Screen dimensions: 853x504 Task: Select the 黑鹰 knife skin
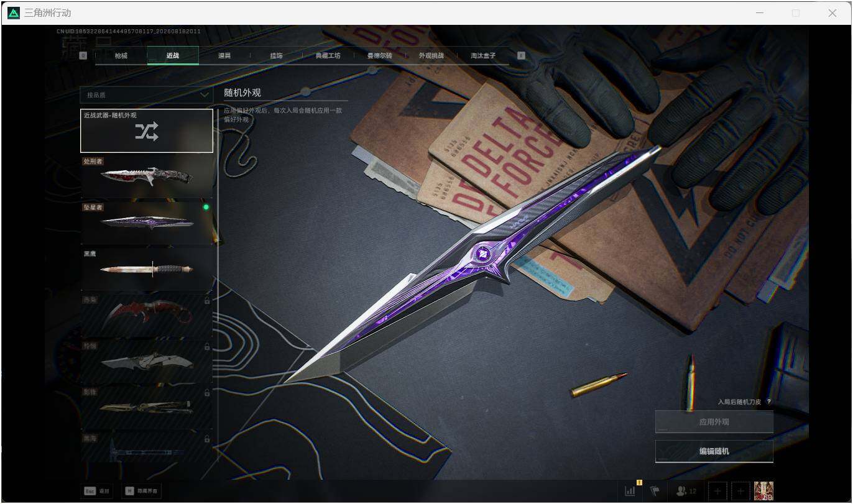[x=147, y=268]
